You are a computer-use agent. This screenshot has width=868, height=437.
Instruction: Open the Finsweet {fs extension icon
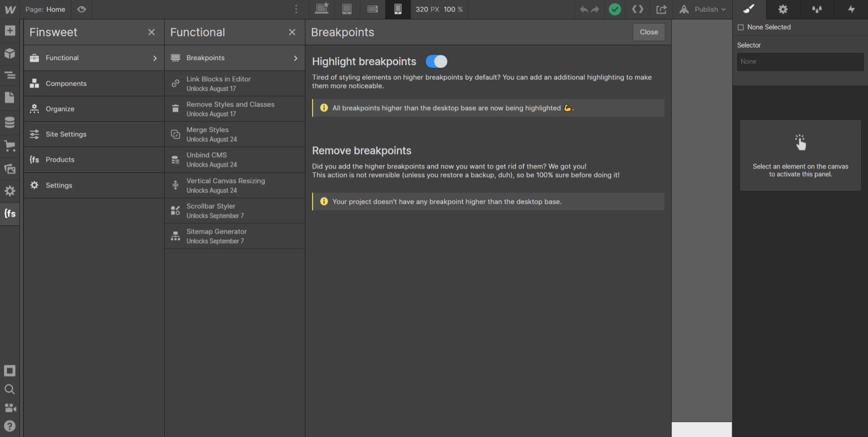(10, 213)
